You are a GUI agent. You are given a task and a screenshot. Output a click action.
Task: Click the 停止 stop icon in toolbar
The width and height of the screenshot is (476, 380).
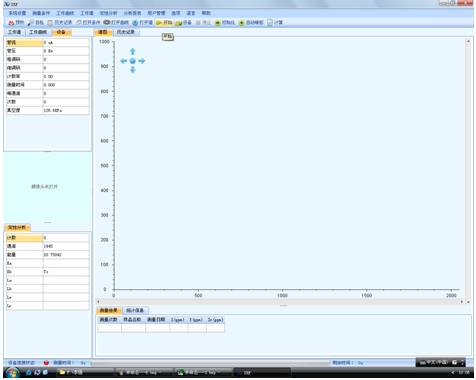[x=199, y=23]
